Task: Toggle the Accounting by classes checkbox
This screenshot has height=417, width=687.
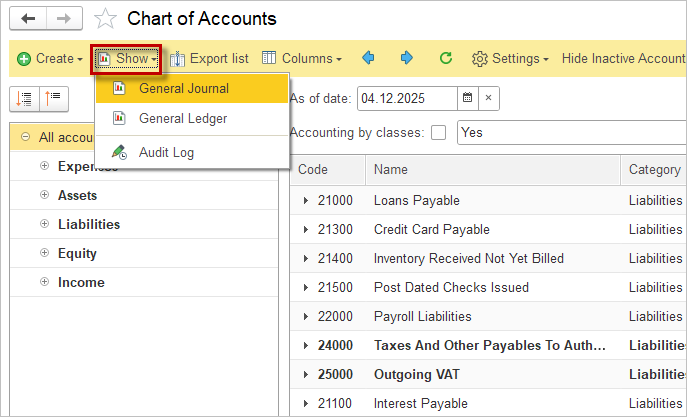Action: tap(438, 133)
